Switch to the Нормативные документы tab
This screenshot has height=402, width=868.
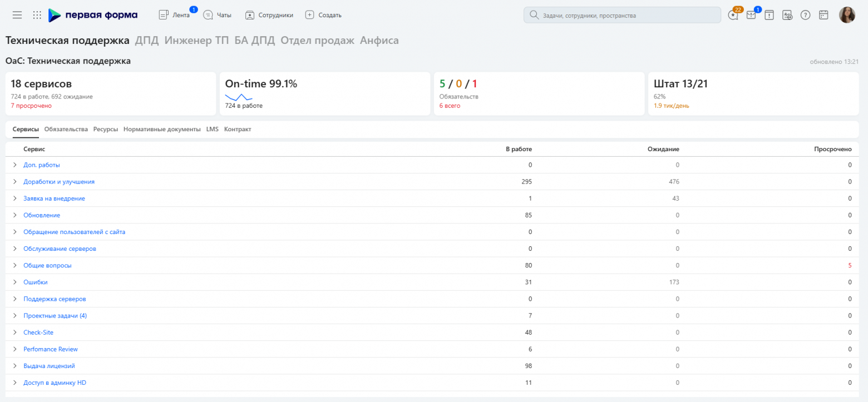tap(162, 129)
